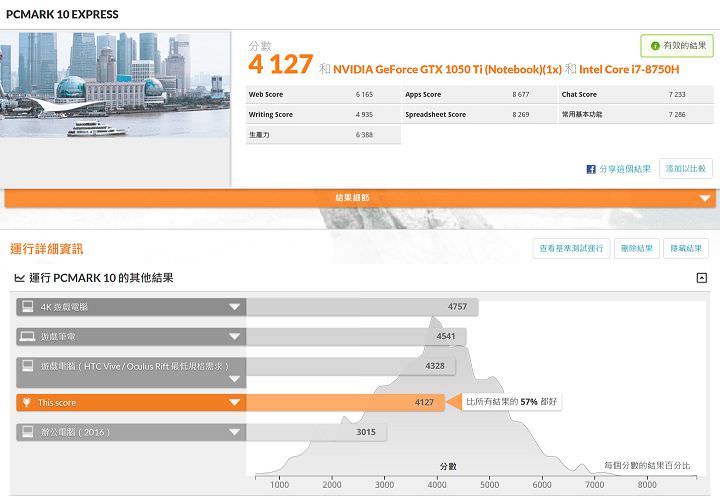The image size is (720, 501).
Task: Click the Facebook share icon
Action: 591,169
